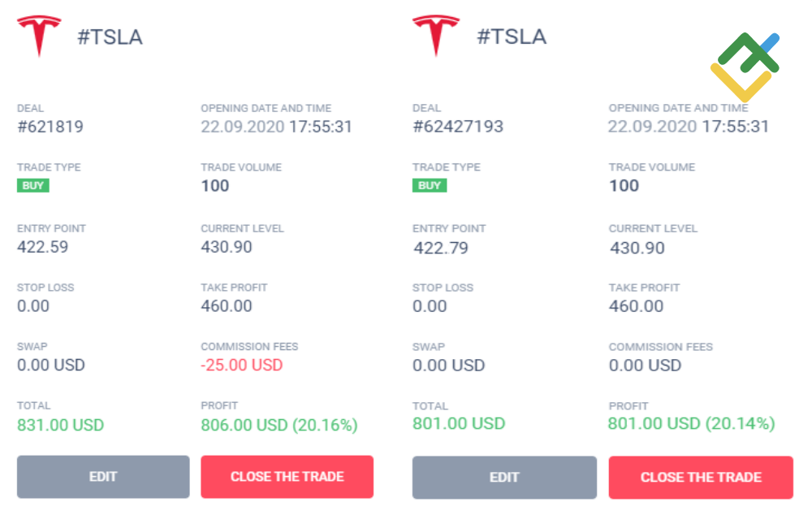Click deal number #62427193
Image resolution: width=812 pixels, height=515 pixels.
[458, 127]
